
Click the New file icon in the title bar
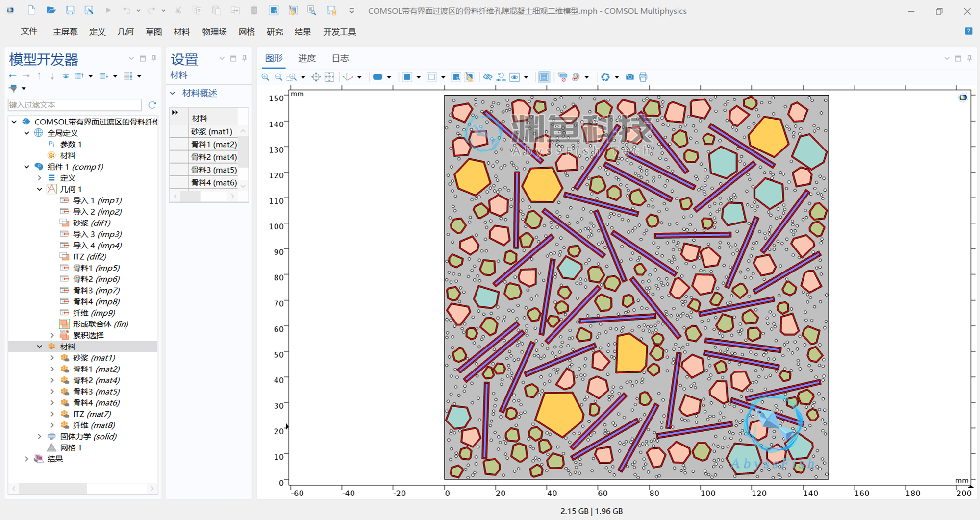click(x=31, y=10)
